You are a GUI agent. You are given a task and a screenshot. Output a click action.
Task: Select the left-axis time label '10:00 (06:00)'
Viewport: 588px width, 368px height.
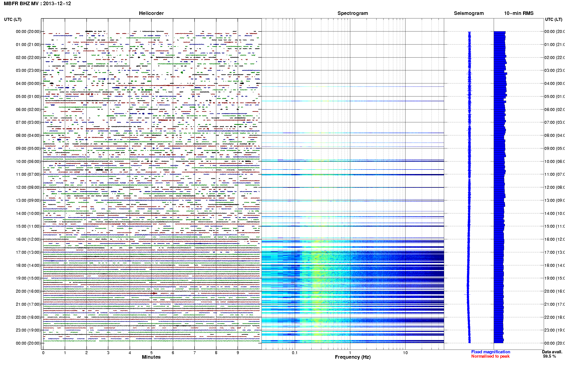click(x=28, y=162)
